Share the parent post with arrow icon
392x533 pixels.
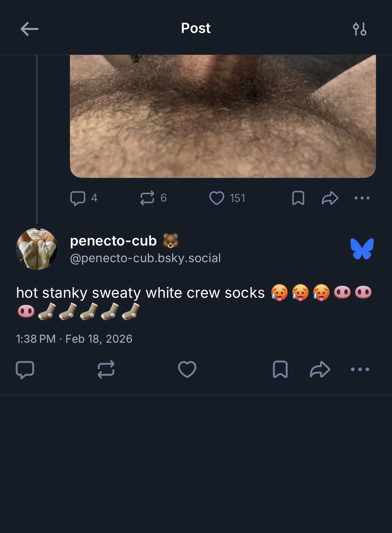[x=330, y=198]
